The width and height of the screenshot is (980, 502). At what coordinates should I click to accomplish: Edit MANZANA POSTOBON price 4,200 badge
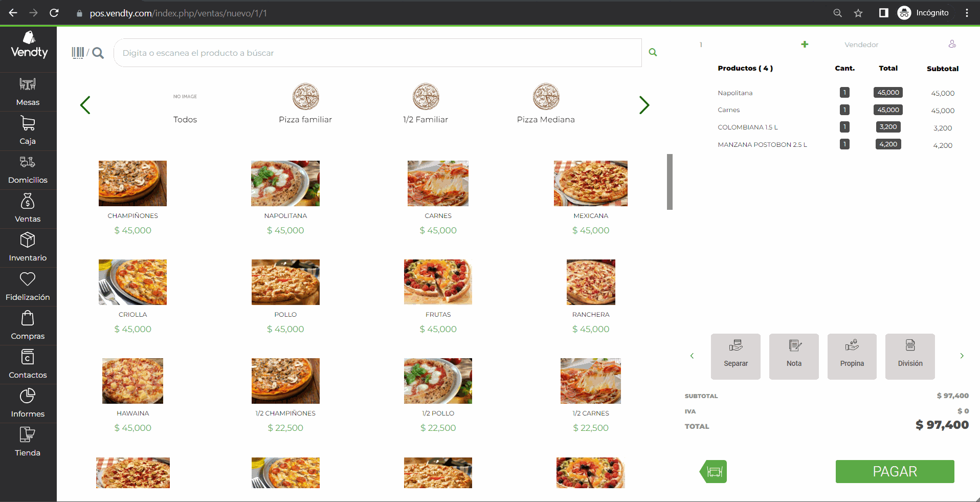[x=888, y=144]
